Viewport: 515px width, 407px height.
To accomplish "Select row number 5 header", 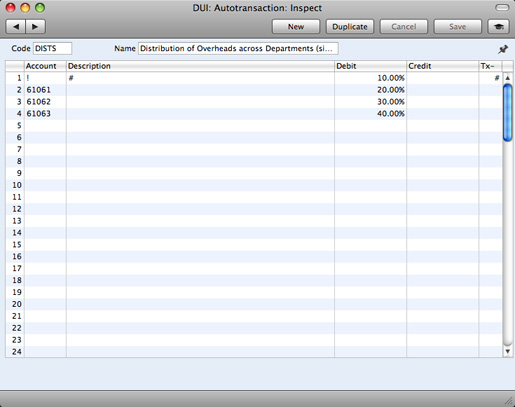I will coord(15,126).
